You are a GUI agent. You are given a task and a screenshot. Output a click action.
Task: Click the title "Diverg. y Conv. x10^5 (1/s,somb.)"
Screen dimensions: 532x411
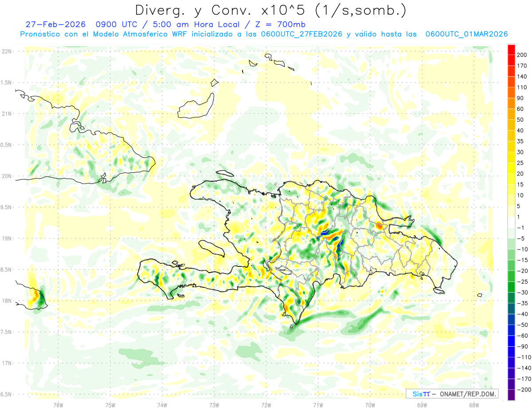(x=270, y=10)
